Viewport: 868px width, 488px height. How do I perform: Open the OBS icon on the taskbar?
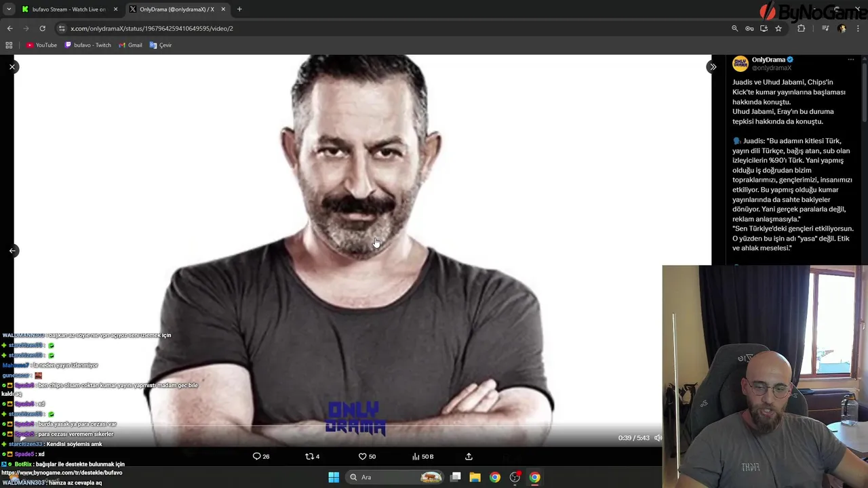click(x=515, y=477)
